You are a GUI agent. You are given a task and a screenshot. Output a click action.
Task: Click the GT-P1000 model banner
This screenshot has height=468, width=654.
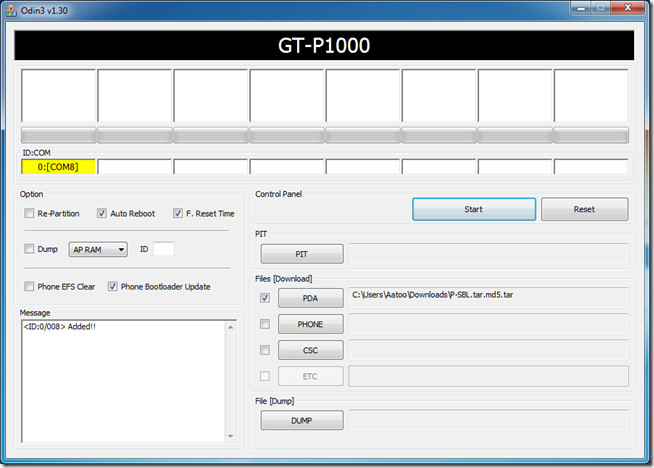[x=324, y=45]
